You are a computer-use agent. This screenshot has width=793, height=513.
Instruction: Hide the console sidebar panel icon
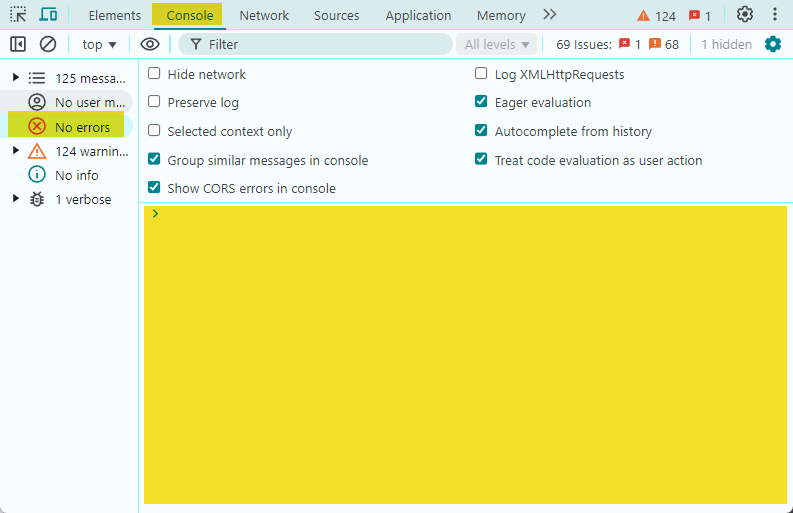pyautogui.click(x=18, y=44)
